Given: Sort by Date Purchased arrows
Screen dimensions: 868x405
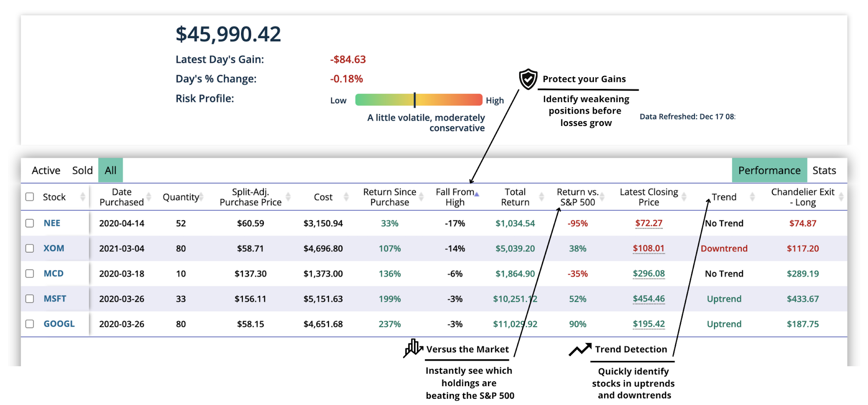Looking at the screenshot, I should click(x=149, y=197).
